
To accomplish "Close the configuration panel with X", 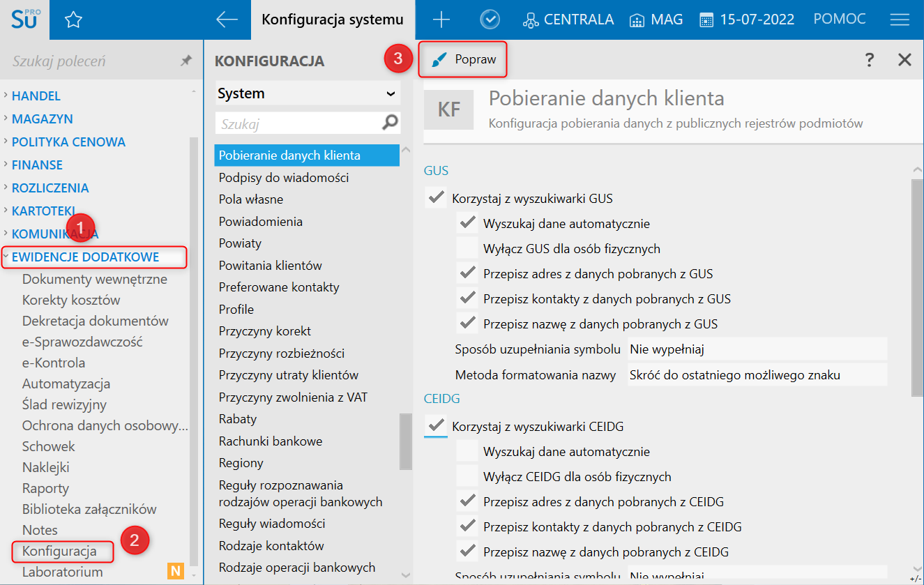I will tap(905, 60).
